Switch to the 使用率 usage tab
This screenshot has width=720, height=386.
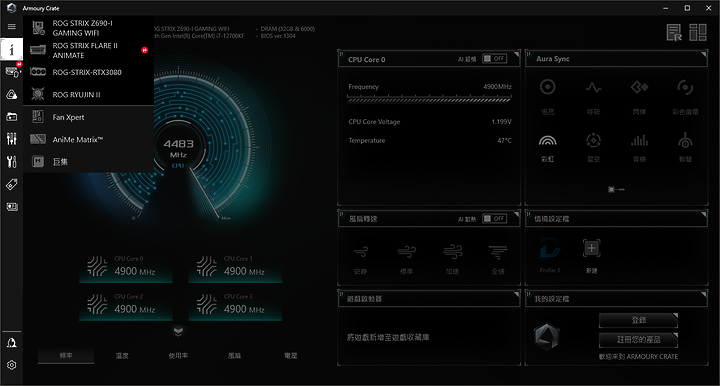click(x=178, y=355)
